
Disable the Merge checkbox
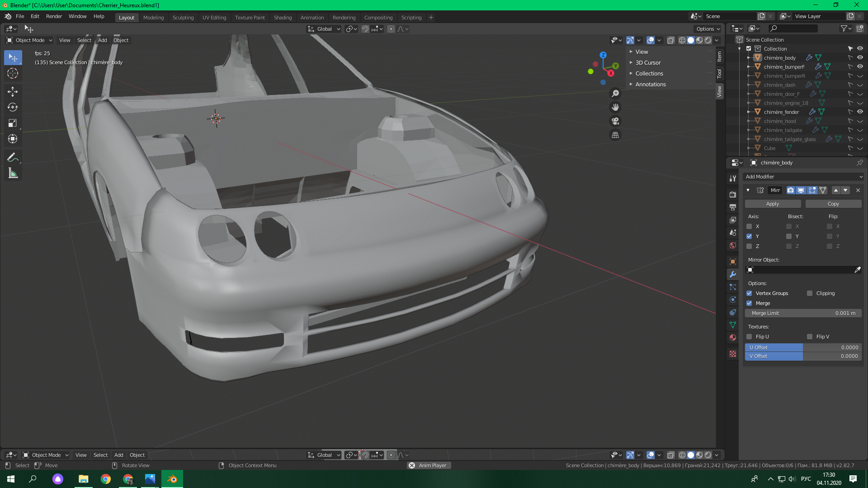749,303
